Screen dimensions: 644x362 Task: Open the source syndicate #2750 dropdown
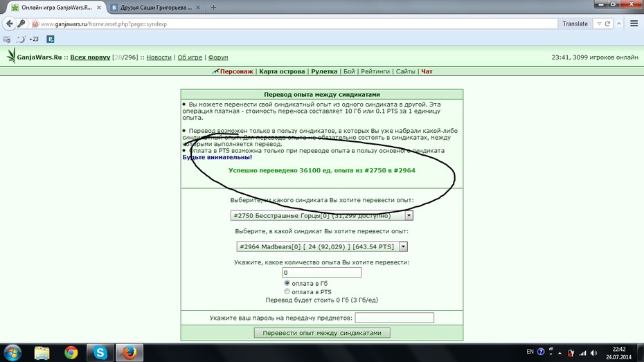pyautogui.click(x=321, y=215)
